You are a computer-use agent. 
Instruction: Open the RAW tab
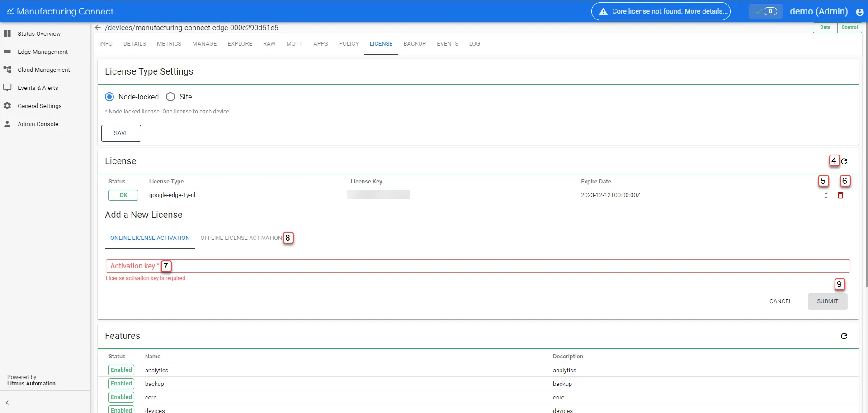coord(269,44)
